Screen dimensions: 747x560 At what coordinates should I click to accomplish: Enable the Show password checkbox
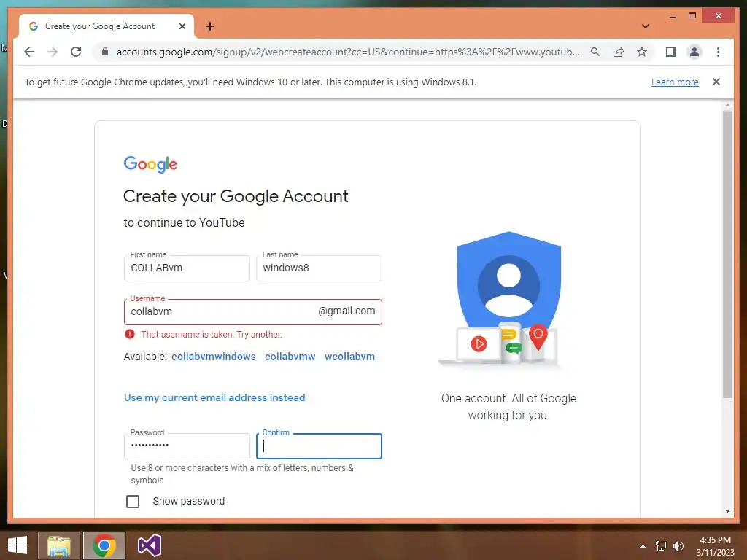133,502
